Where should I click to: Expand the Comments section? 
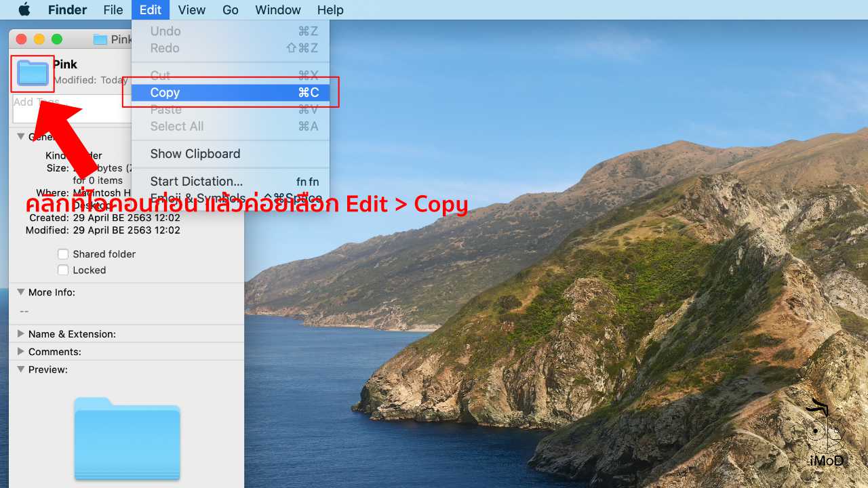click(x=21, y=351)
